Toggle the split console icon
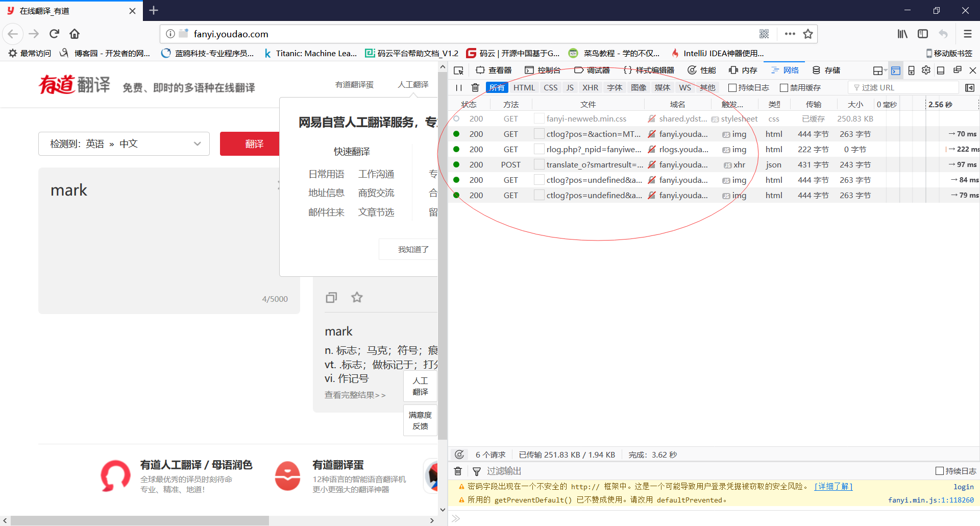Image resolution: width=980 pixels, height=526 pixels. point(896,70)
